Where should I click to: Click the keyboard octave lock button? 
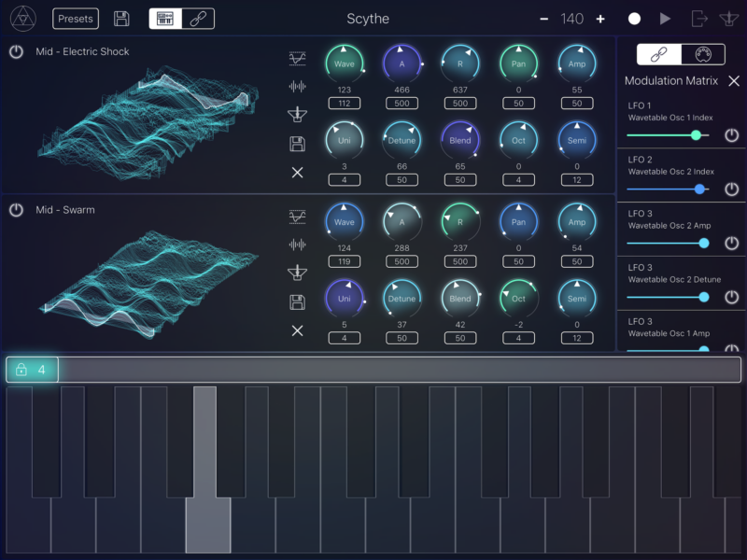tap(32, 370)
